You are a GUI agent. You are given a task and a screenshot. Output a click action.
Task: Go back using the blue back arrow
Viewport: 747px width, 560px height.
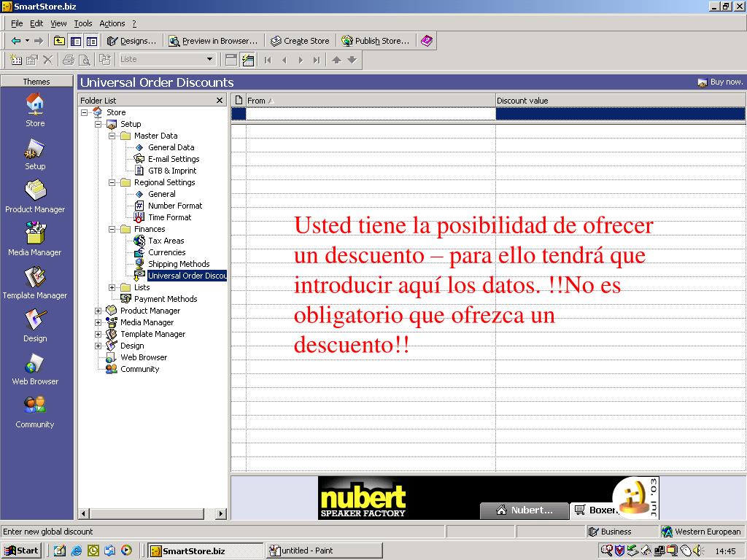16,41
